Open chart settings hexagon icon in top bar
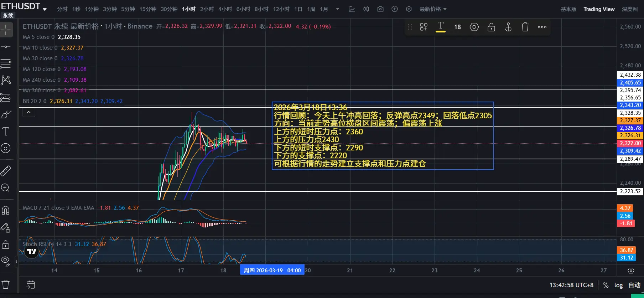This screenshot has width=644, height=298. click(x=409, y=9)
